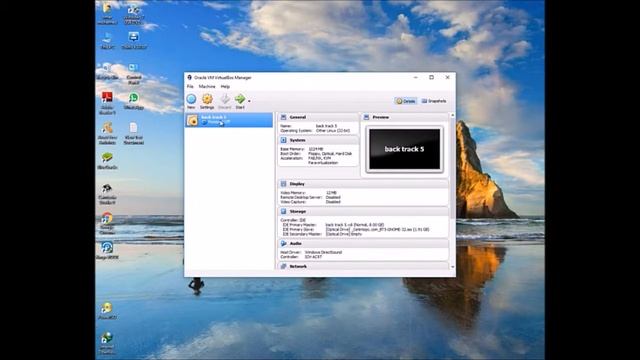Click the Display section monitor icon
The height and width of the screenshot is (360, 640).
pos(284,184)
